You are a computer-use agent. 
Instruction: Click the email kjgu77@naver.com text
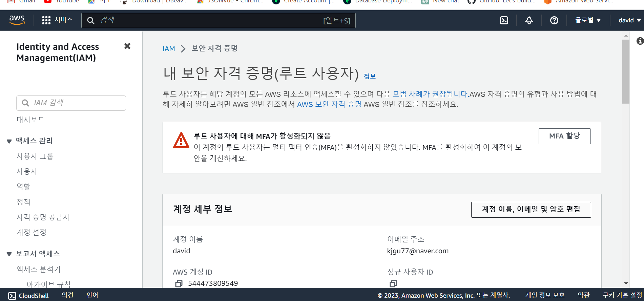(418, 251)
